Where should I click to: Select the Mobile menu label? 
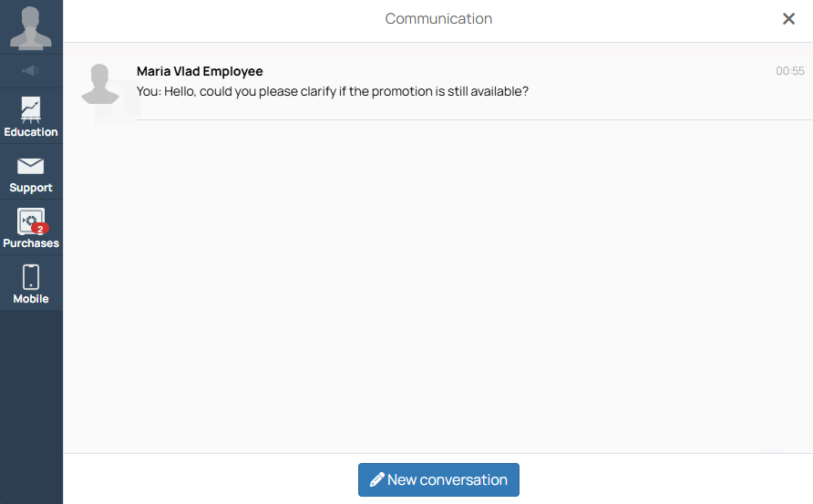[31, 299]
